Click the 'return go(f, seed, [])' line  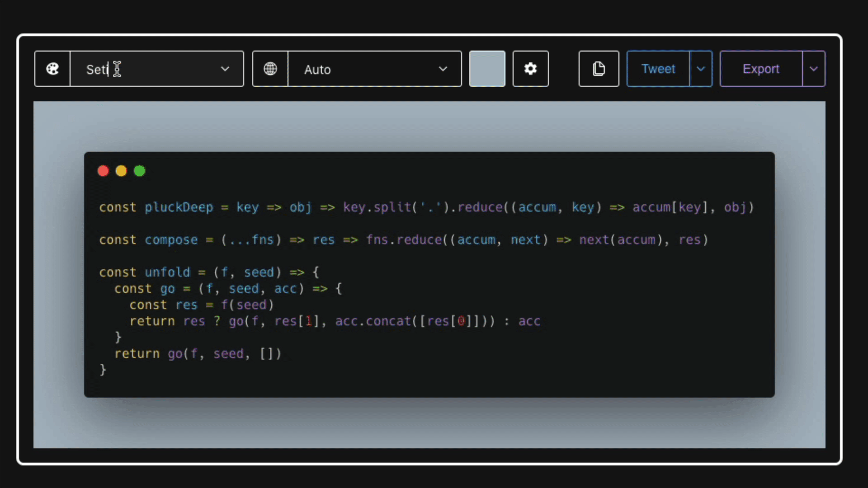pyautogui.click(x=198, y=354)
